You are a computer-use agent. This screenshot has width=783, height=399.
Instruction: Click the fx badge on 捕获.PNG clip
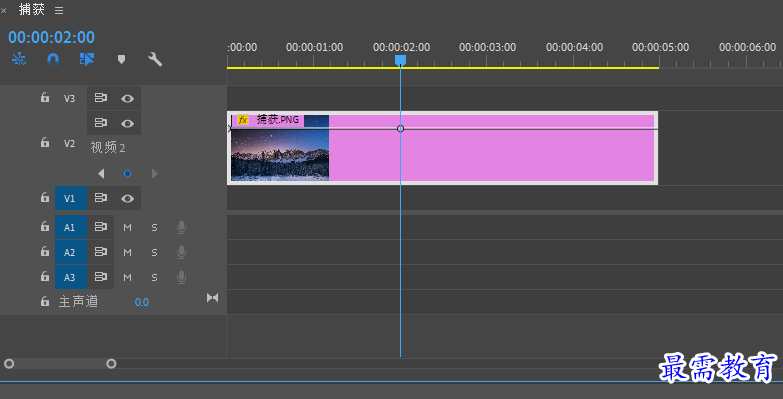(x=243, y=120)
